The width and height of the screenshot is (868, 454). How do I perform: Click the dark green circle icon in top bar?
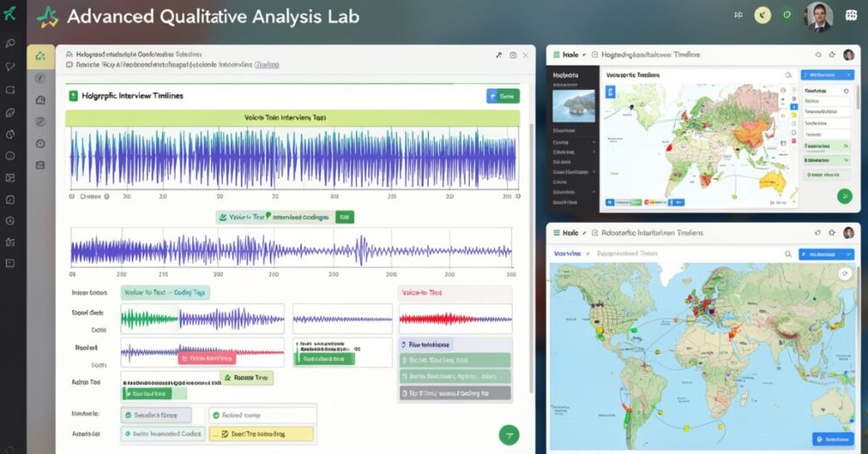tap(787, 15)
